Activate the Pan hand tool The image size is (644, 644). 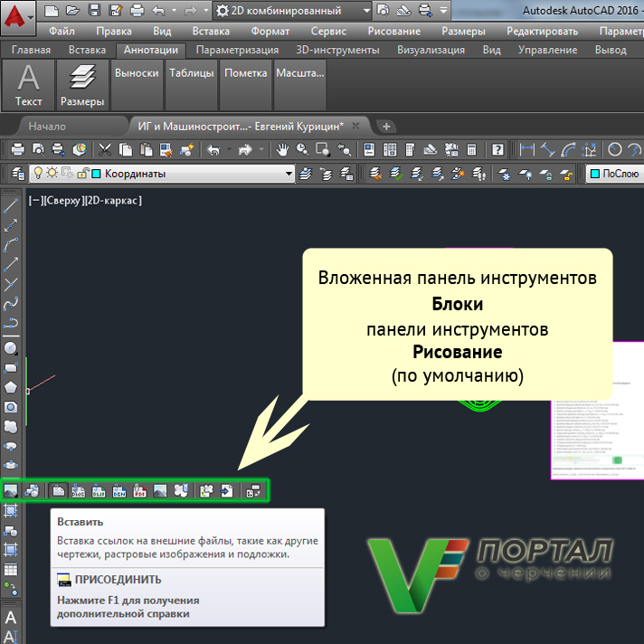click(x=282, y=150)
